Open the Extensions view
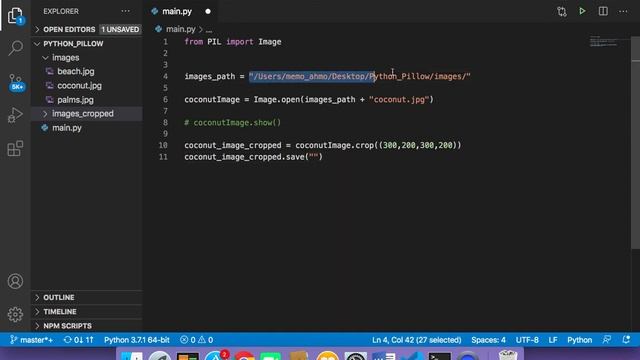 click(16, 148)
